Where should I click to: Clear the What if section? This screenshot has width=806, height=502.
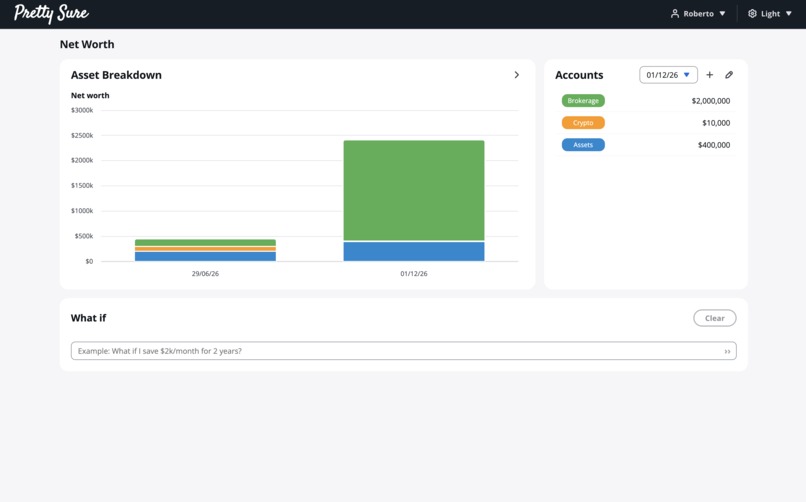tap(715, 318)
